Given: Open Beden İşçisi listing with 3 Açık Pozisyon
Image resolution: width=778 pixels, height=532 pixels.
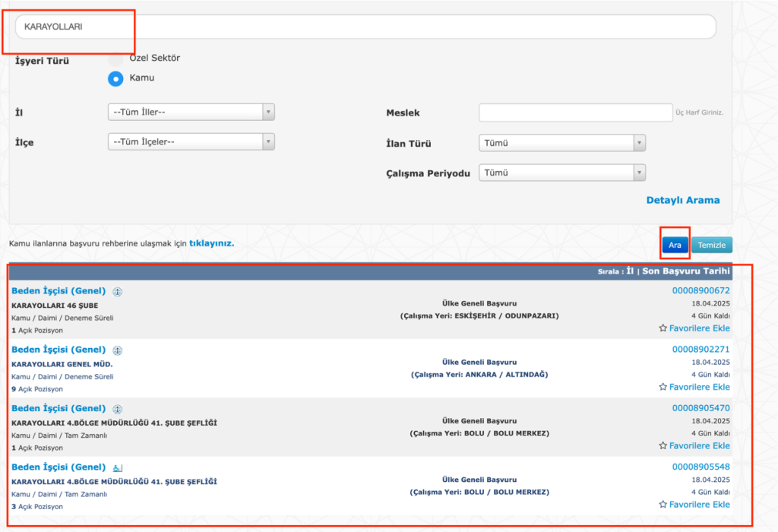Looking at the screenshot, I should pos(59,467).
